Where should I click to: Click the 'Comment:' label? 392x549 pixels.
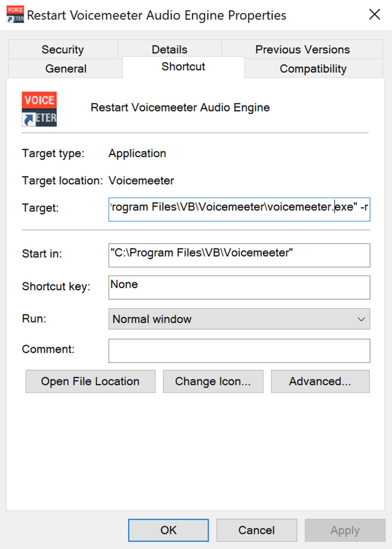(49, 349)
